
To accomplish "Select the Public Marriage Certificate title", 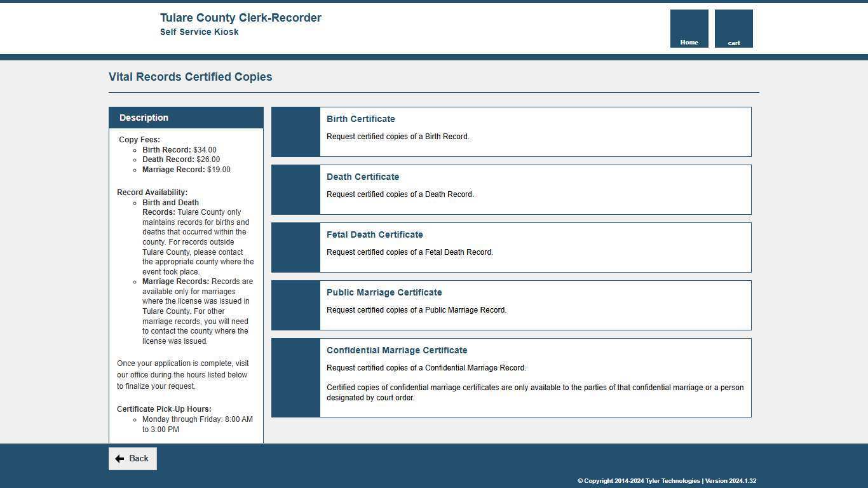I will (x=384, y=292).
